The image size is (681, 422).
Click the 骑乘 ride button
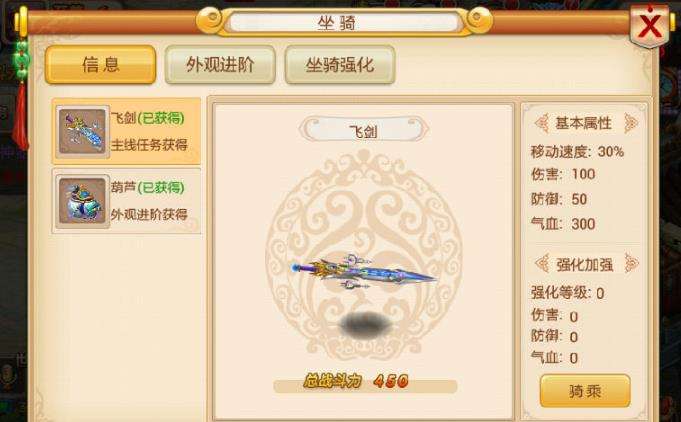click(585, 391)
